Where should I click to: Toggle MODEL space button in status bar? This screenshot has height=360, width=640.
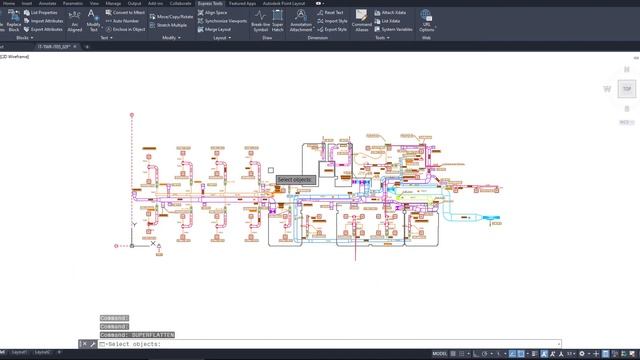pyautogui.click(x=440, y=354)
